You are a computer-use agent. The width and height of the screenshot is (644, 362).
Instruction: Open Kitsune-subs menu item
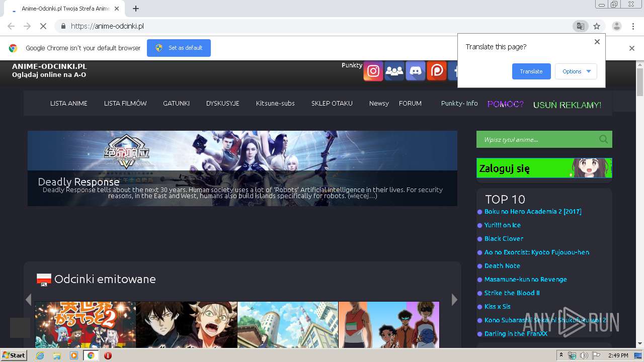275,103
